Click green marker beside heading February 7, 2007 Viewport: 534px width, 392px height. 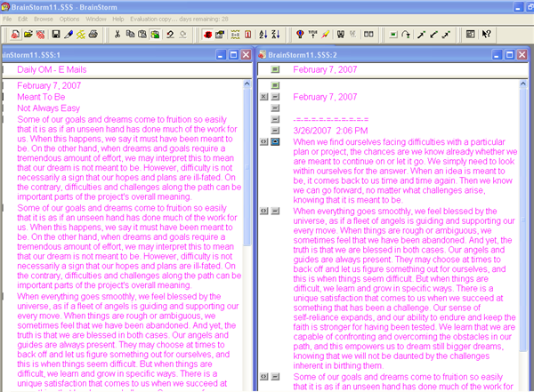coord(275,69)
